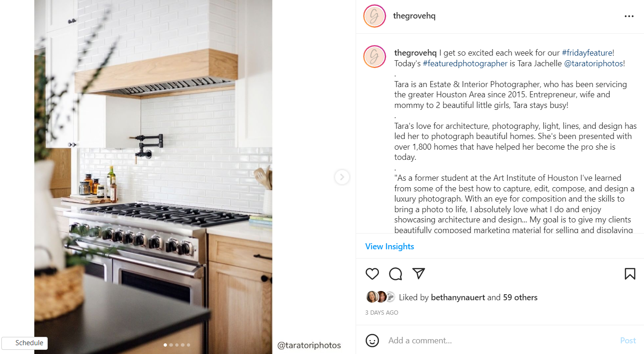
Task: Open the emoji picker smiley icon
Action: pyautogui.click(x=372, y=341)
